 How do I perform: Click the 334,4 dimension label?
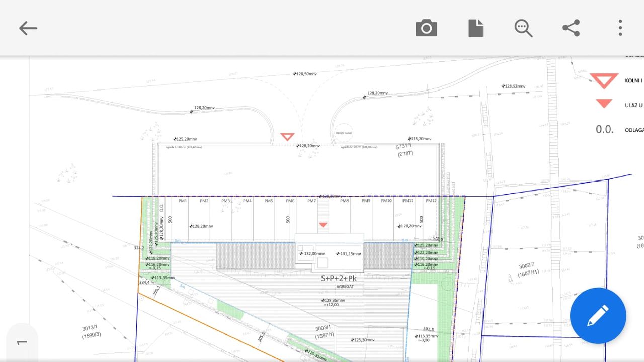(x=145, y=283)
